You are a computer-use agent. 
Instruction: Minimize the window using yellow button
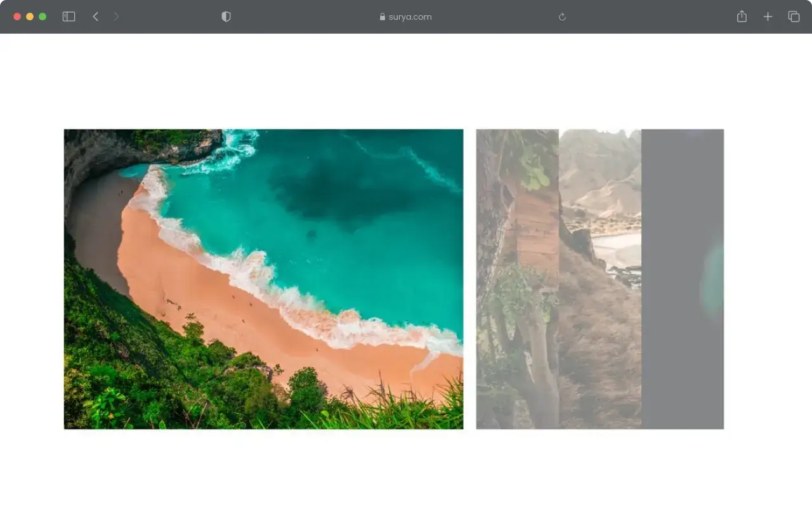click(30, 16)
